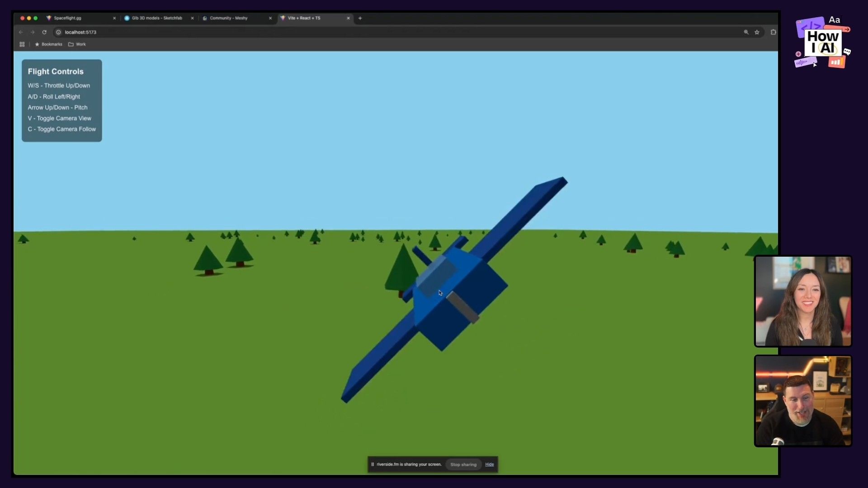This screenshot has height=488, width=868.
Task: Close the Vite + React + TS tab
Action: click(348, 19)
